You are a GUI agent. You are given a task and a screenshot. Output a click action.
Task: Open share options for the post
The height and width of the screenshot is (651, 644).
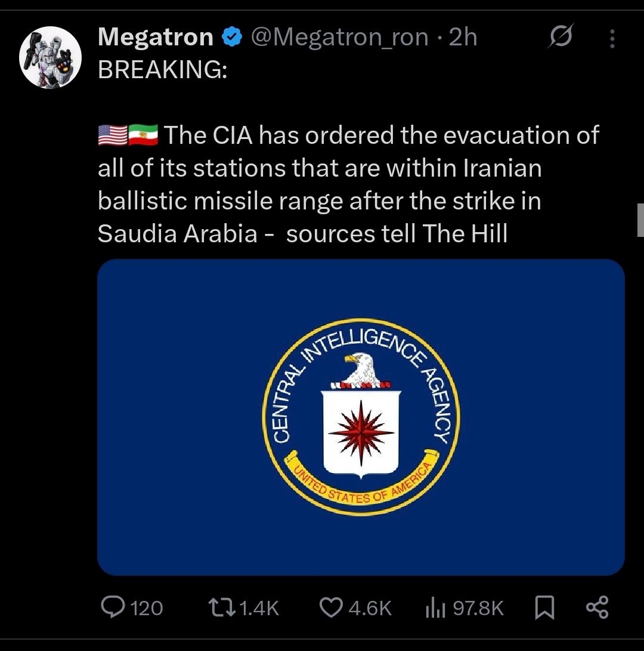tap(597, 607)
